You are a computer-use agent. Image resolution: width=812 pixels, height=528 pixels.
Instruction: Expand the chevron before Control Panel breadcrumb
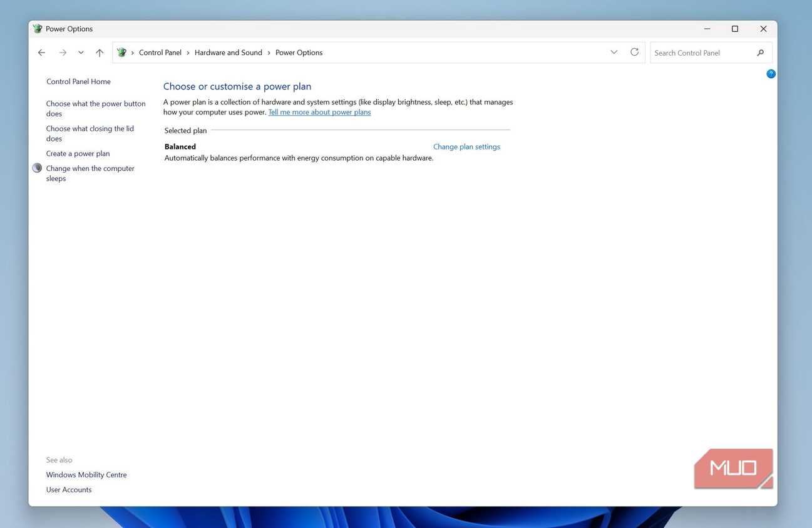(133, 53)
